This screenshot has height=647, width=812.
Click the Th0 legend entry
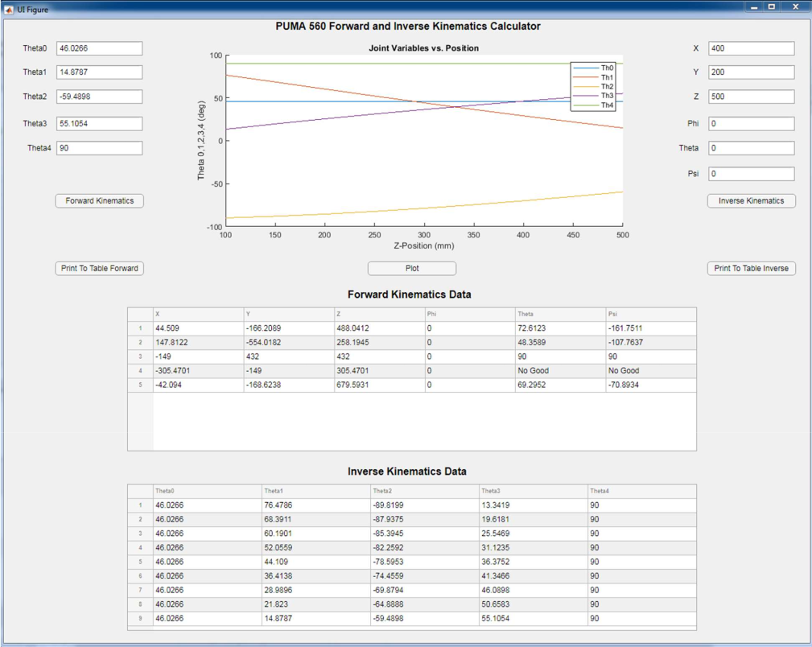pyautogui.click(x=593, y=68)
